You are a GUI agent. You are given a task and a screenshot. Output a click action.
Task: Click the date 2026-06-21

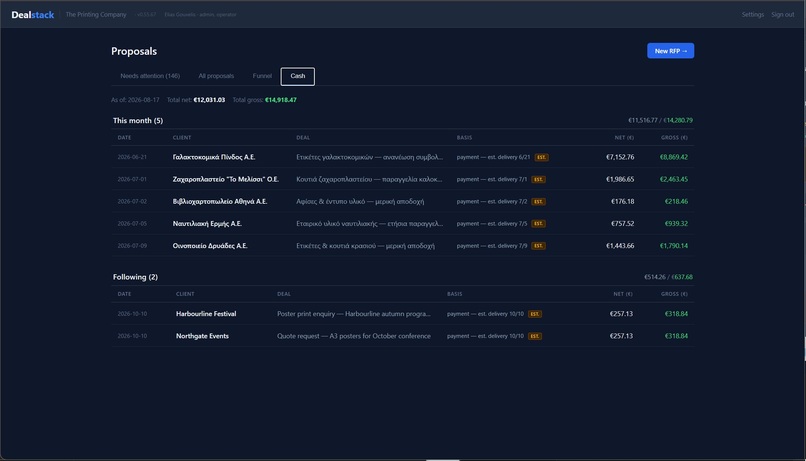(x=132, y=157)
